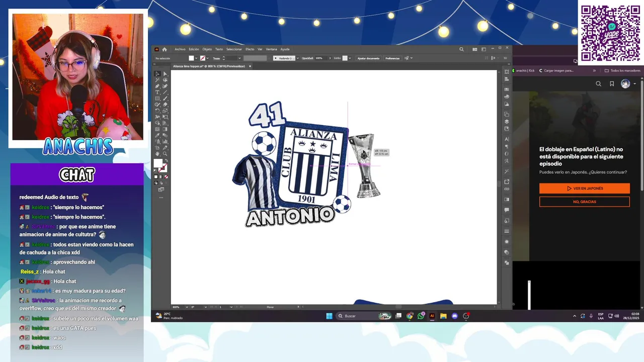Open the Archivo menu
The image size is (644, 362).
point(180,49)
